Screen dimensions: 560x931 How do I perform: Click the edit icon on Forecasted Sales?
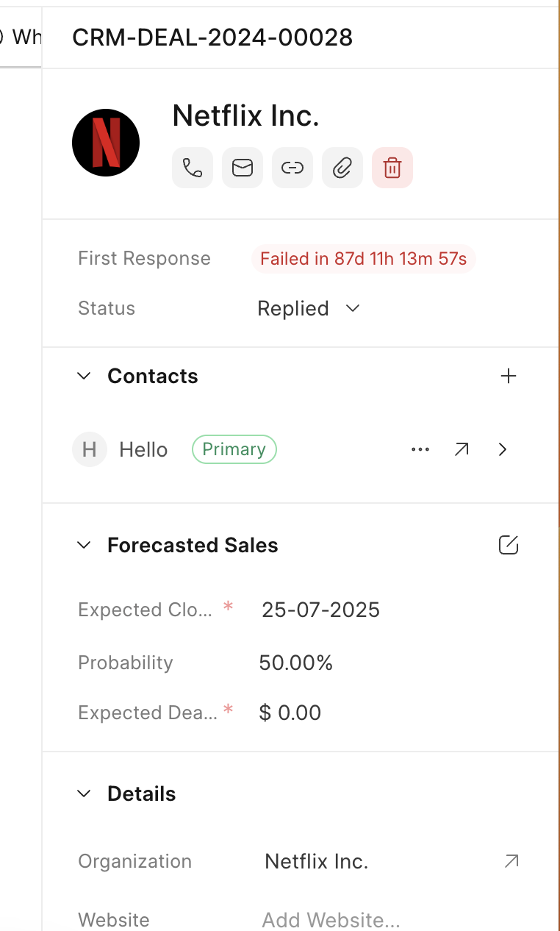(x=508, y=545)
